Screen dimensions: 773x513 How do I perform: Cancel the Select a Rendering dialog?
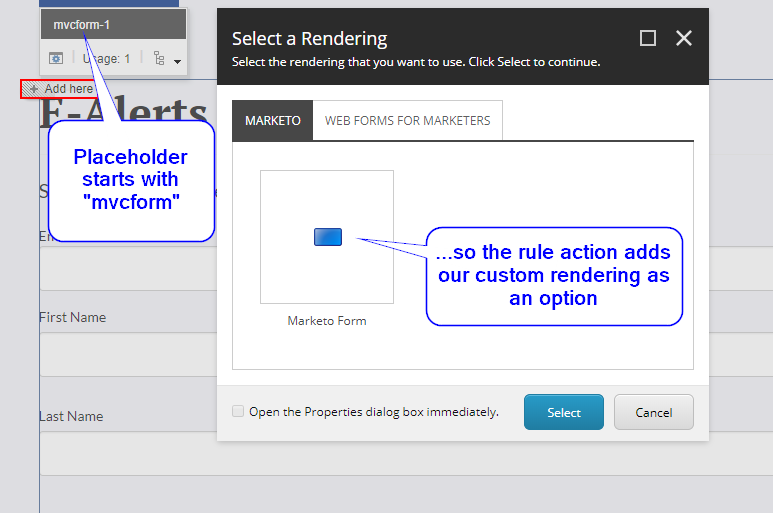(x=654, y=412)
